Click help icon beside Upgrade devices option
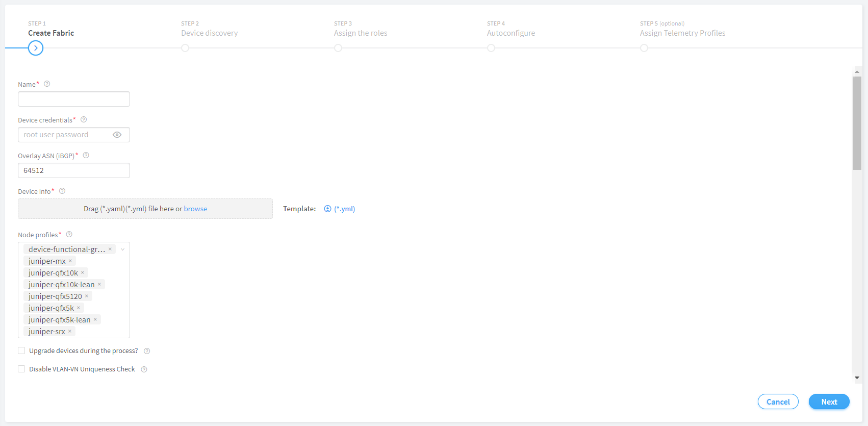This screenshot has width=868, height=426. 147,351
